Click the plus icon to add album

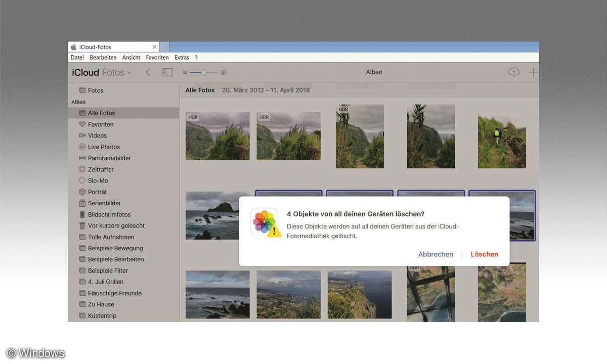pyautogui.click(x=533, y=72)
